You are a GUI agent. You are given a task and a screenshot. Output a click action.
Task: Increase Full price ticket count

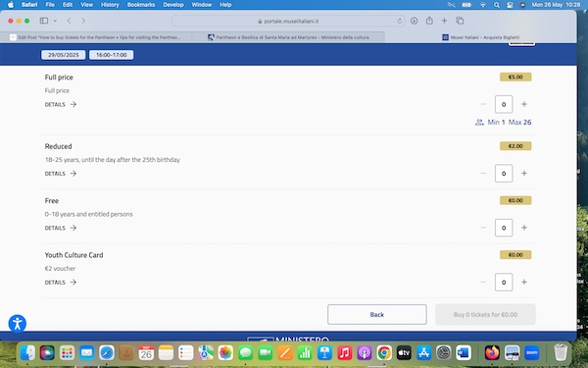tap(524, 104)
